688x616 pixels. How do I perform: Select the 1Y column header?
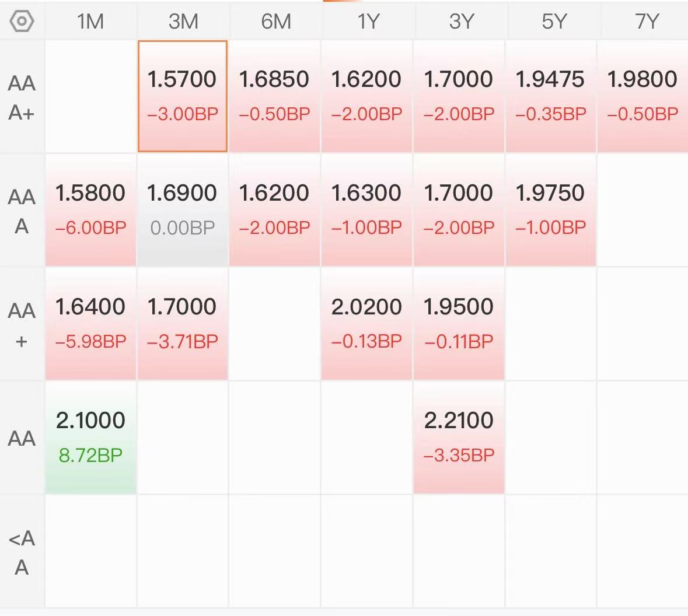pyautogui.click(x=368, y=21)
